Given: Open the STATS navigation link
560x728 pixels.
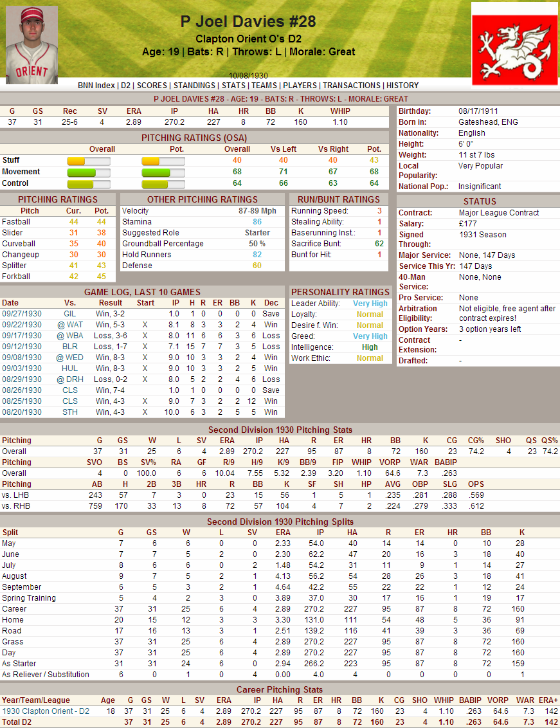Looking at the screenshot, I should click(233, 86).
